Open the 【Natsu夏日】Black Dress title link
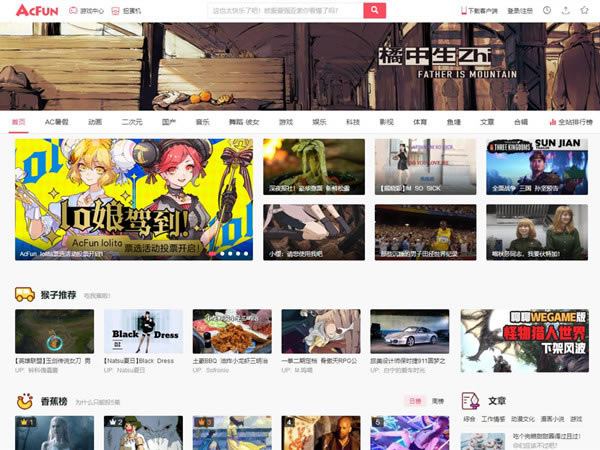This screenshot has width=600, height=450. [139, 361]
